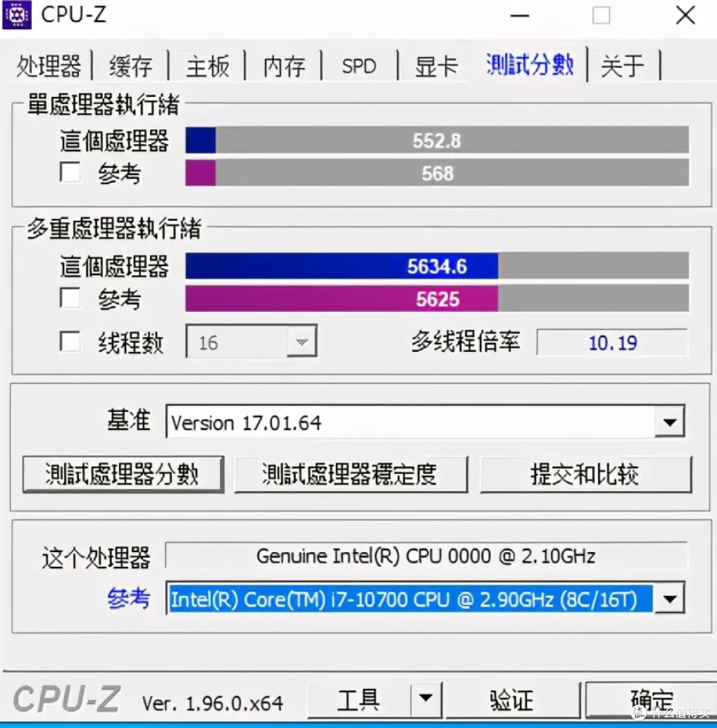Click the Ver. 1.96.0.x64 version text
The image size is (717, 728).
pos(212,703)
